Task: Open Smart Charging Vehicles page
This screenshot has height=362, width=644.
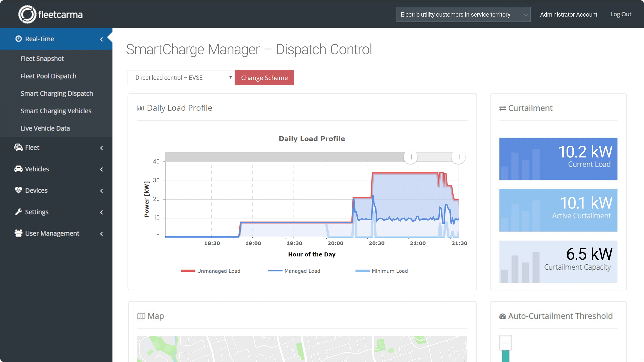Action: click(x=56, y=111)
